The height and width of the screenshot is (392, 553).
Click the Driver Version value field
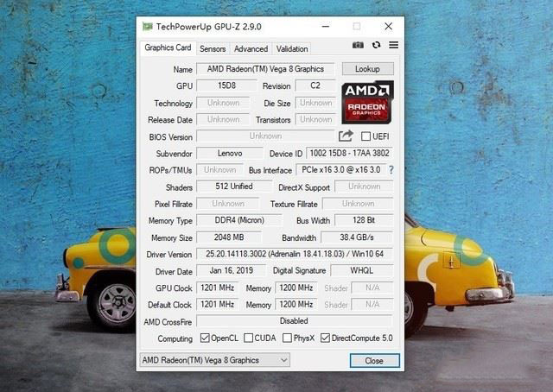pos(295,254)
